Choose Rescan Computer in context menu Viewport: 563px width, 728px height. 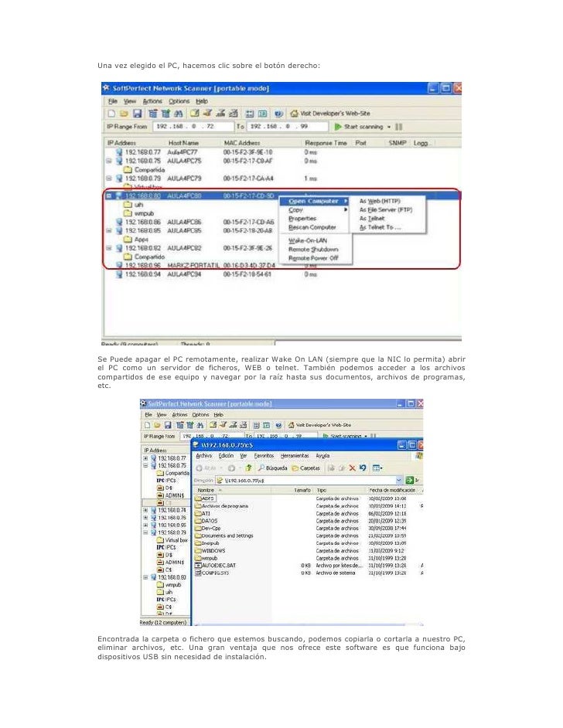click(x=313, y=227)
